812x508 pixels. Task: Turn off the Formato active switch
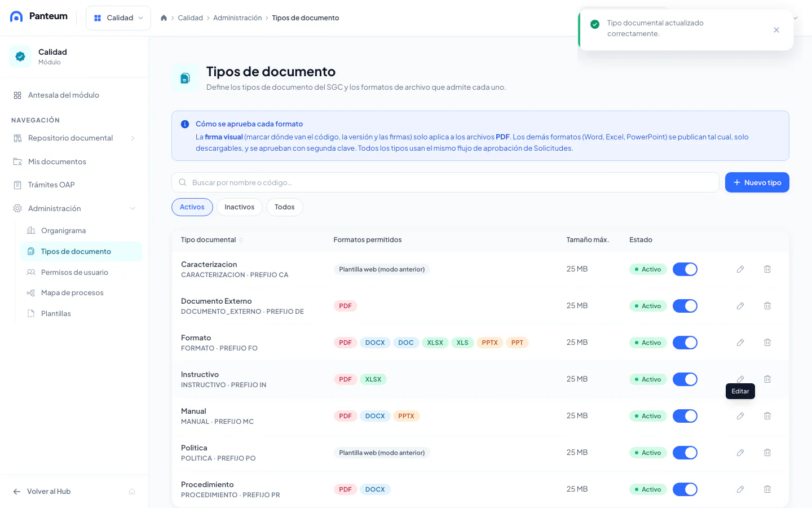coord(685,343)
